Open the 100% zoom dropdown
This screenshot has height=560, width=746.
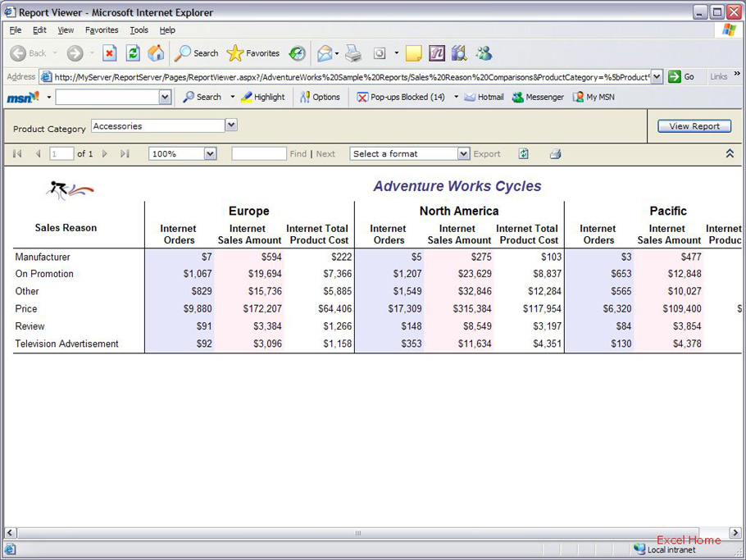[211, 153]
